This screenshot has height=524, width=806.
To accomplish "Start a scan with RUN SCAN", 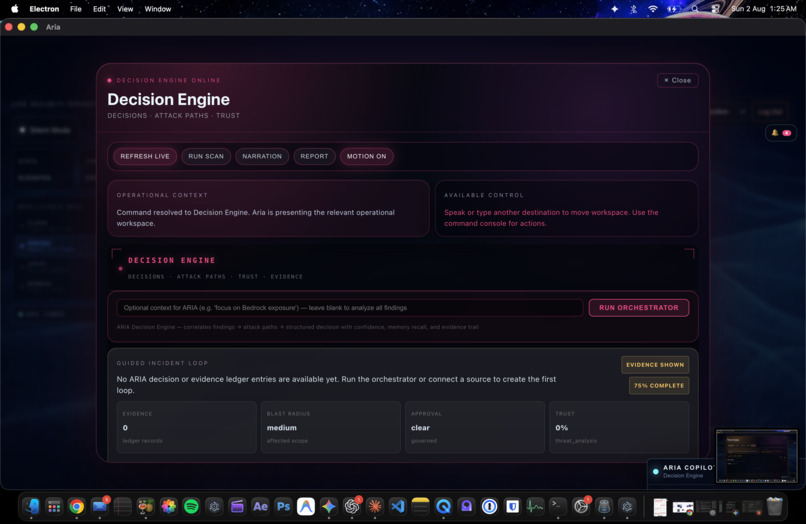I will (x=206, y=156).
